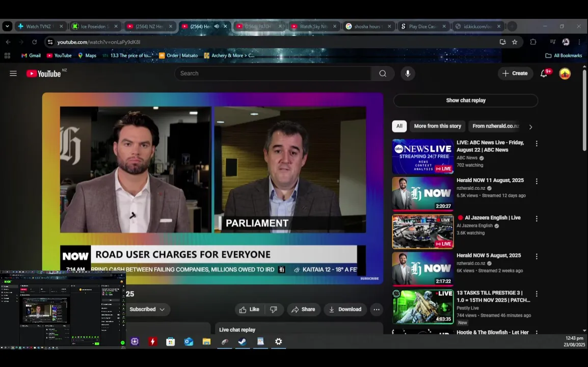This screenshot has width=588, height=367.
Task: Open Chrome profile avatar in toolbar
Action: pyautogui.click(x=566, y=42)
